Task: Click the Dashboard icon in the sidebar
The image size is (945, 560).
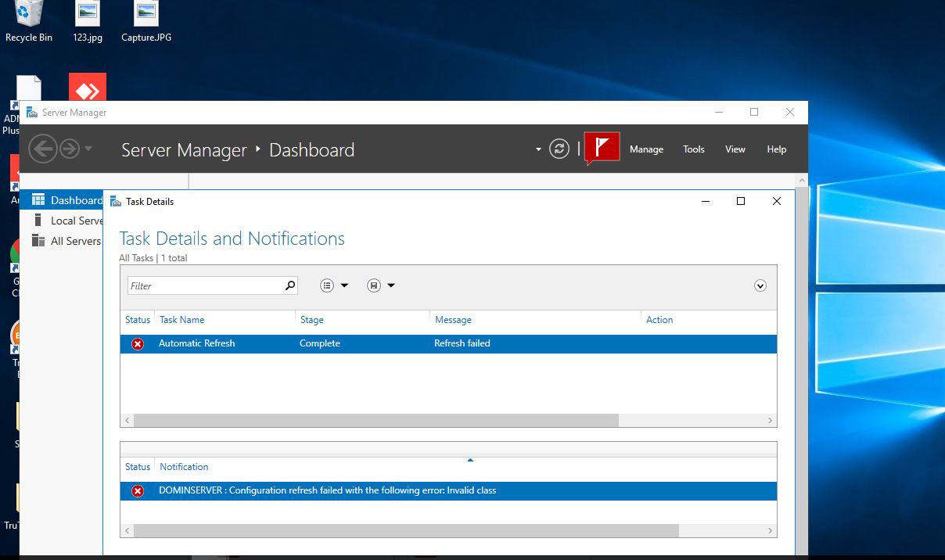Action: 38,199
